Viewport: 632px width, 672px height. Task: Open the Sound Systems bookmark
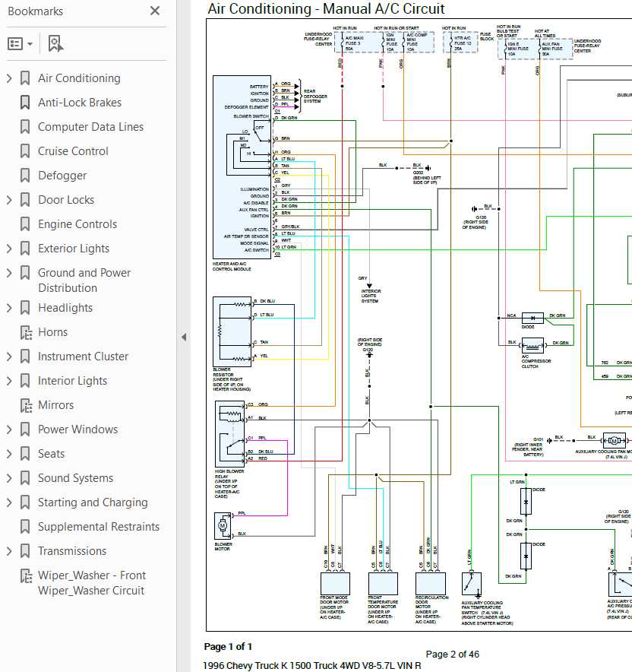coord(76,478)
